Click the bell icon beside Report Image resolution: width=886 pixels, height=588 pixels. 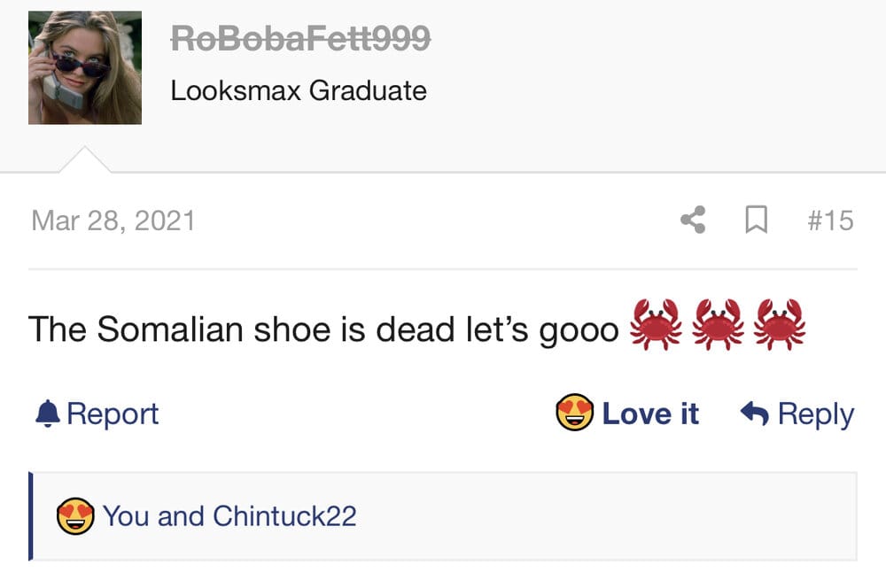47,414
